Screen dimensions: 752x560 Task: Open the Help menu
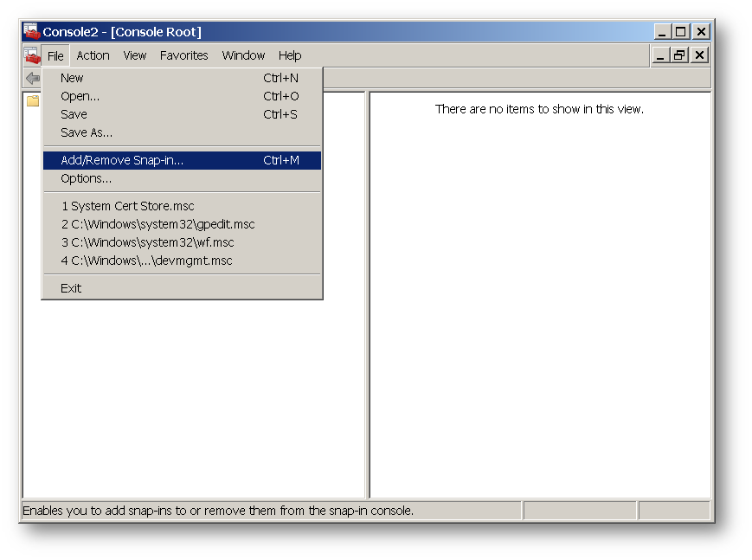coord(290,55)
